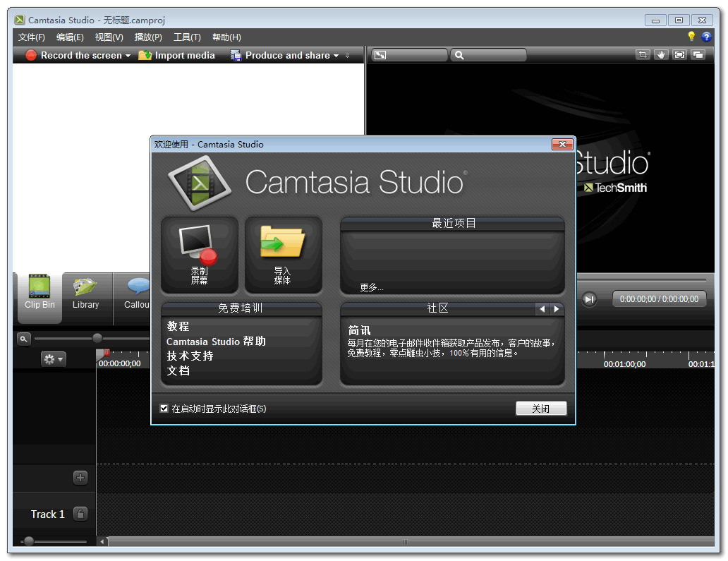This screenshot has width=728, height=561.
Task: Click the zoom magnifier icon above the timeline
Action: pyautogui.click(x=23, y=338)
